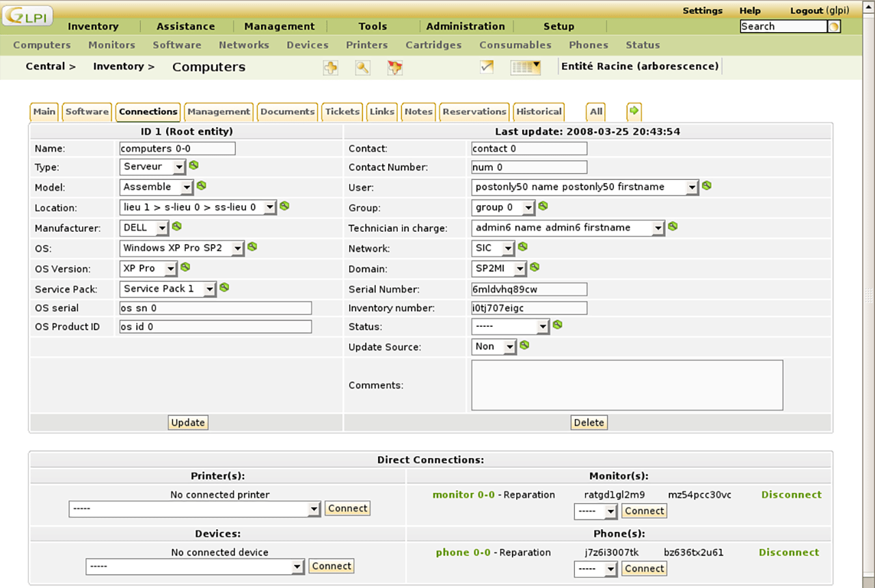The width and height of the screenshot is (875, 588).
Task: Click the green add icon beside Status
Action: coord(558,325)
